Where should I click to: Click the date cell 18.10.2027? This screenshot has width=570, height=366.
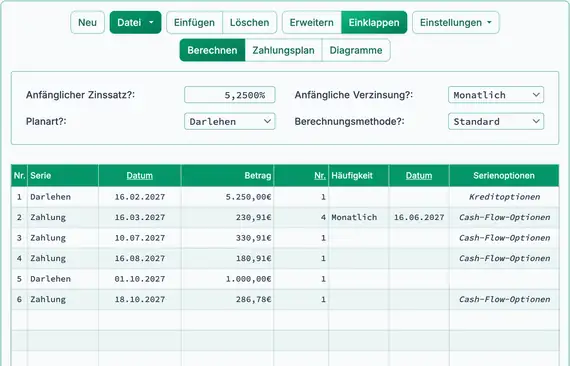pyautogui.click(x=140, y=299)
